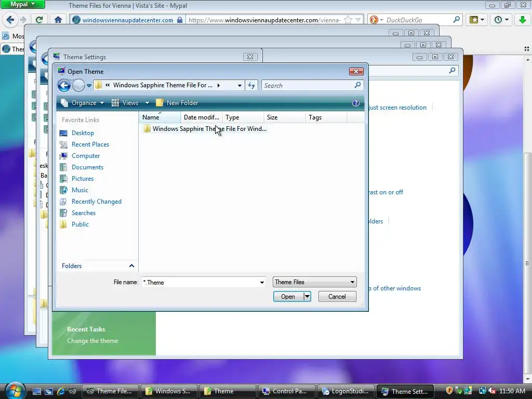The height and width of the screenshot is (399, 532).
Task: Open the bookmarks menu button in Mypal
Action: point(477,20)
